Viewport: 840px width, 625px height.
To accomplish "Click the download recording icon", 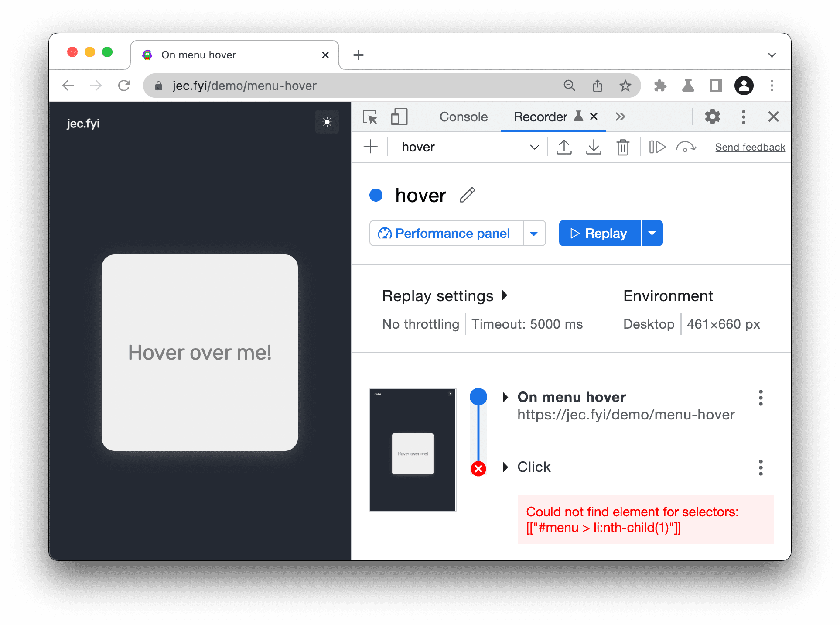I will 594,147.
